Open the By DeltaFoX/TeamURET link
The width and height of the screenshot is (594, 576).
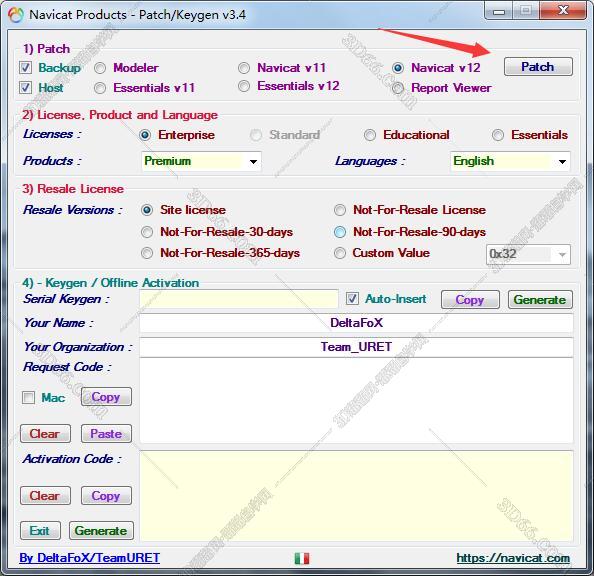[89, 558]
